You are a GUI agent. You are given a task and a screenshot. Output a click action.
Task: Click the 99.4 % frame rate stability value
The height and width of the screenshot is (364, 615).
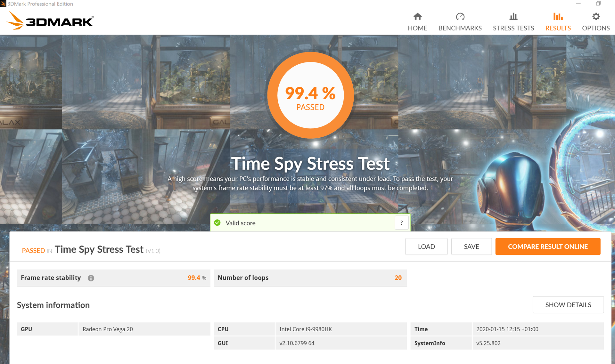click(x=197, y=278)
